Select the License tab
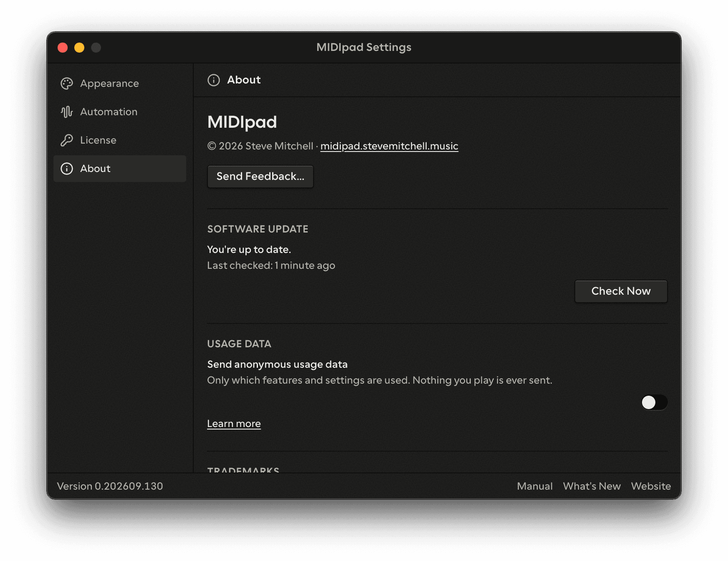This screenshot has width=728, height=561. click(120, 140)
